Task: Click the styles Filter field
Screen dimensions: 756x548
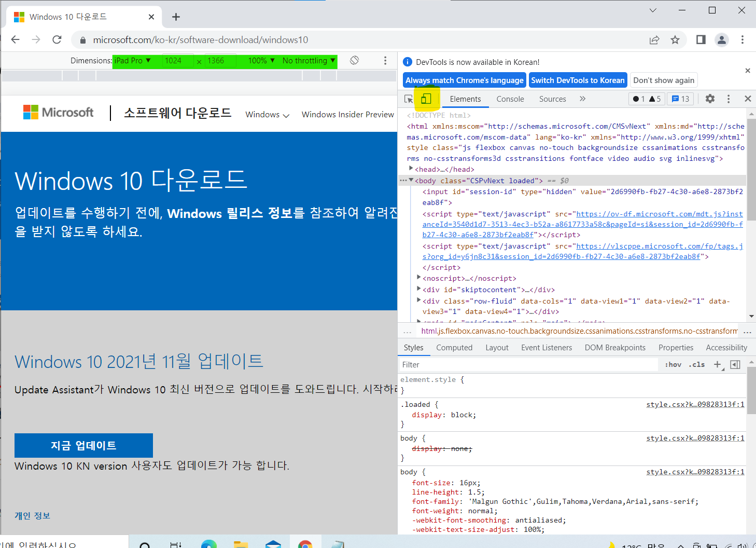Action: [528, 365]
